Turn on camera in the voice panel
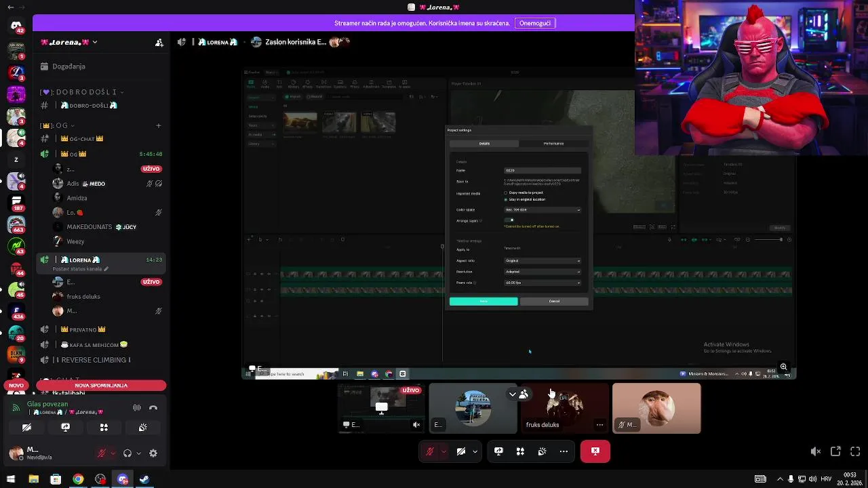Viewport: 868px width, 488px height. click(26, 428)
